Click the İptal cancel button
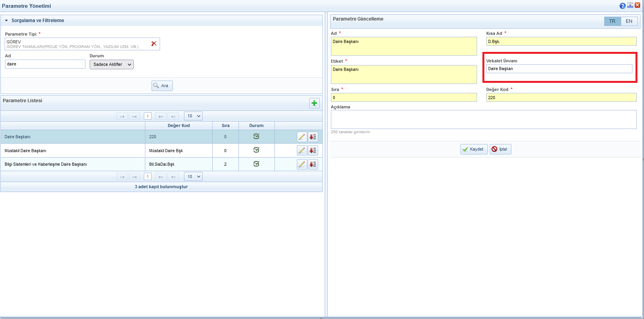The height and width of the screenshot is (319, 644). point(500,149)
